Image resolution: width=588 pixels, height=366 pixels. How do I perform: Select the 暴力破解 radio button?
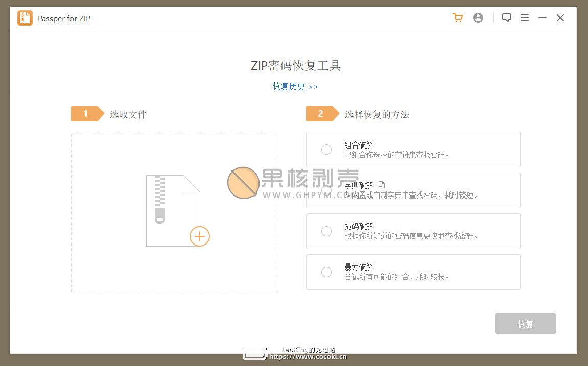pyautogui.click(x=326, y=272)
